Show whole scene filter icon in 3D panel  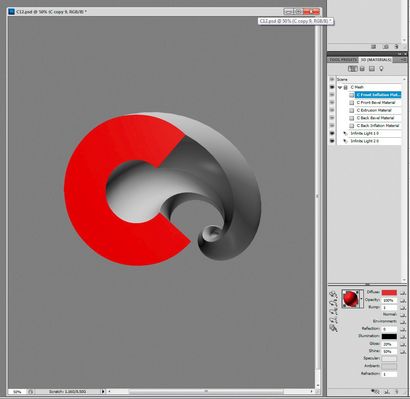[x=352, y=69]
